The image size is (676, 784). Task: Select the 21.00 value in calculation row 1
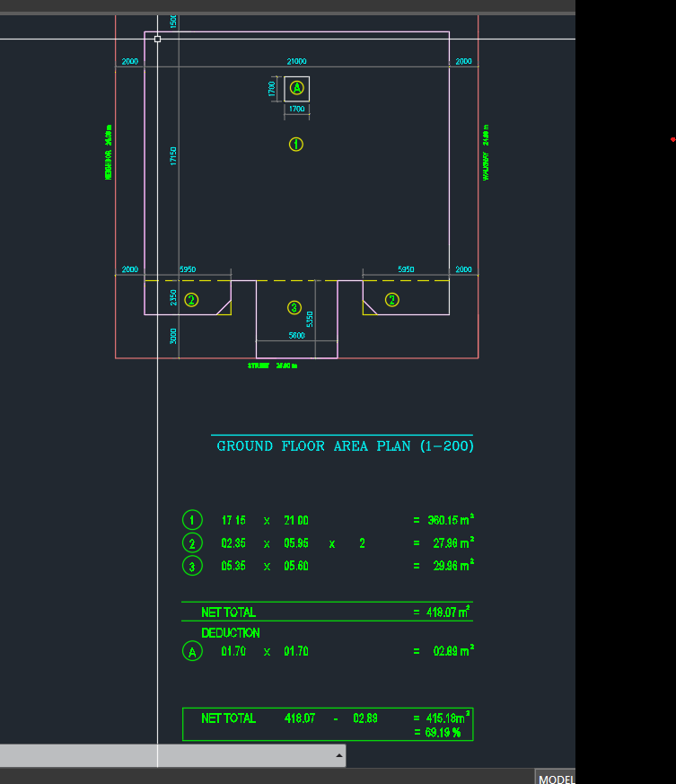click(296, 521)
